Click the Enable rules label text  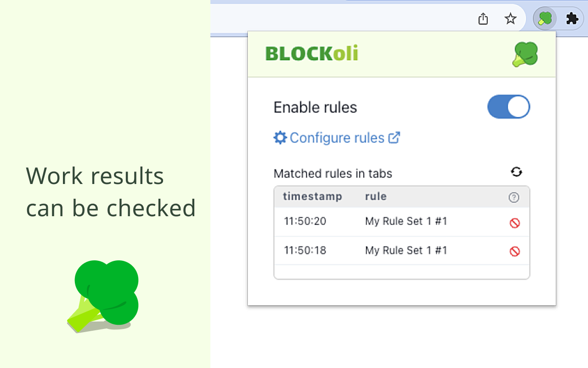(x=315, y=107)
